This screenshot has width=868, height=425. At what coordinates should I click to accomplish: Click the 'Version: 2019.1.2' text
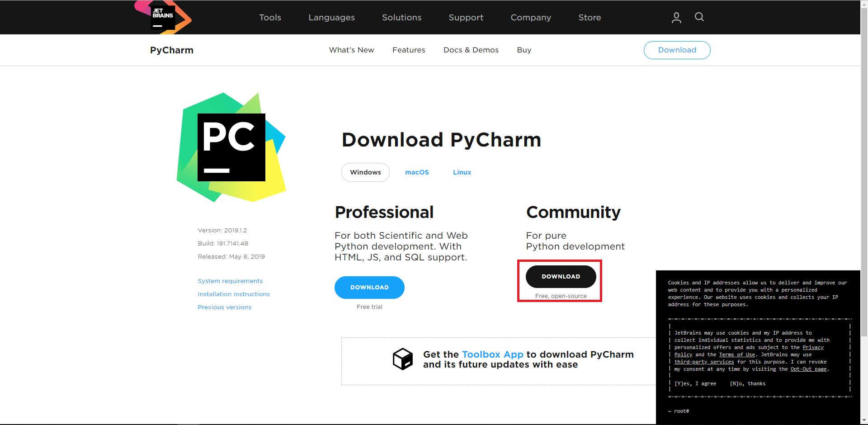[x=222, y=230]
